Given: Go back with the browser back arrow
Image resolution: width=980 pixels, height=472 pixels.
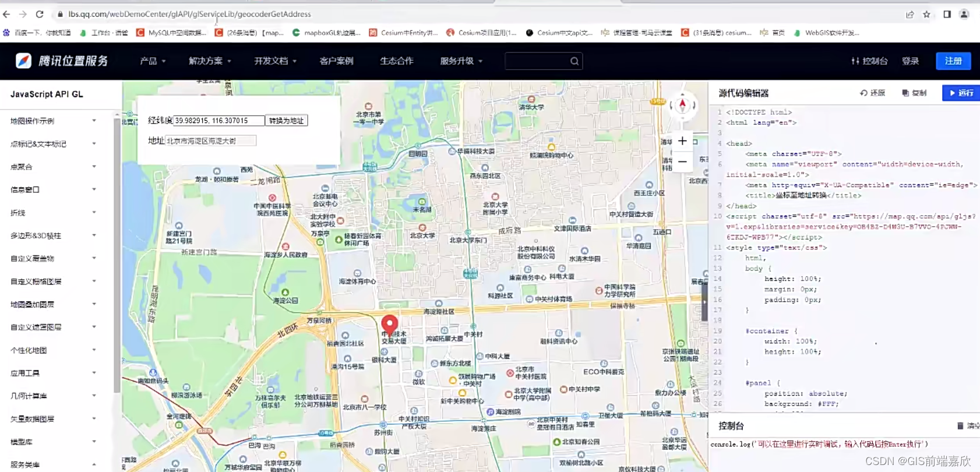Looking at the screenshot, I should 6,14.
